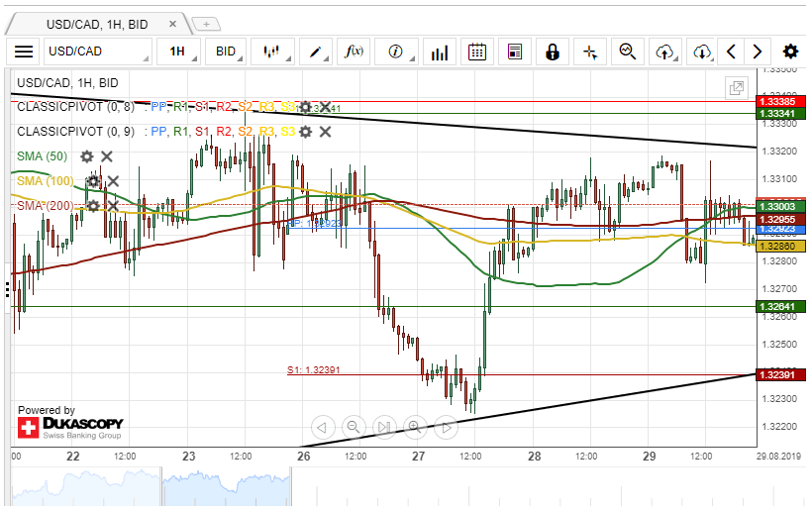Open the f(x) indicators menu
This screenshot has width=812, height=512.
pyautogui.click(x=354, y=51)
